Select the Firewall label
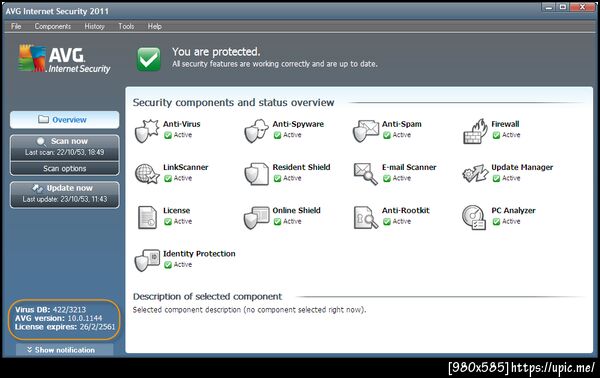The image size is (600, 378). [x=505, y=124]
